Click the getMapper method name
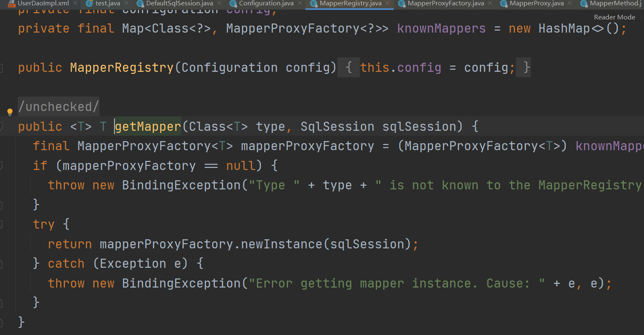The width and height of the screenshot is (644, 335). (x=148, y=126)
